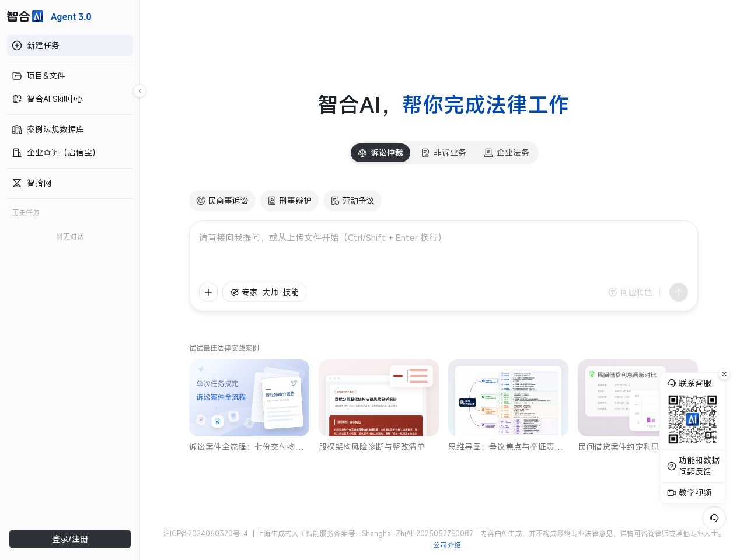
Task: Click the 暂无对话 text
Action: (70, 237)
